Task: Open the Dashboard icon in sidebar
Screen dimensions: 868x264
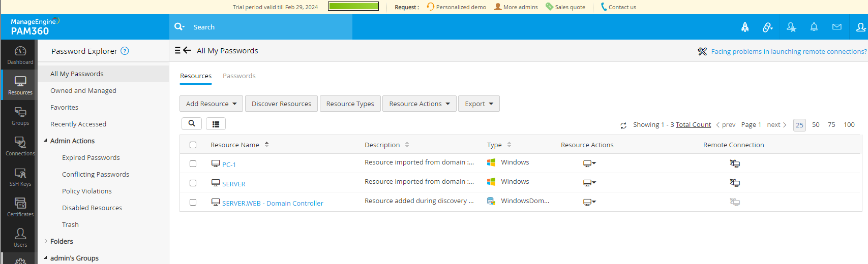Action: coord(20,55)
